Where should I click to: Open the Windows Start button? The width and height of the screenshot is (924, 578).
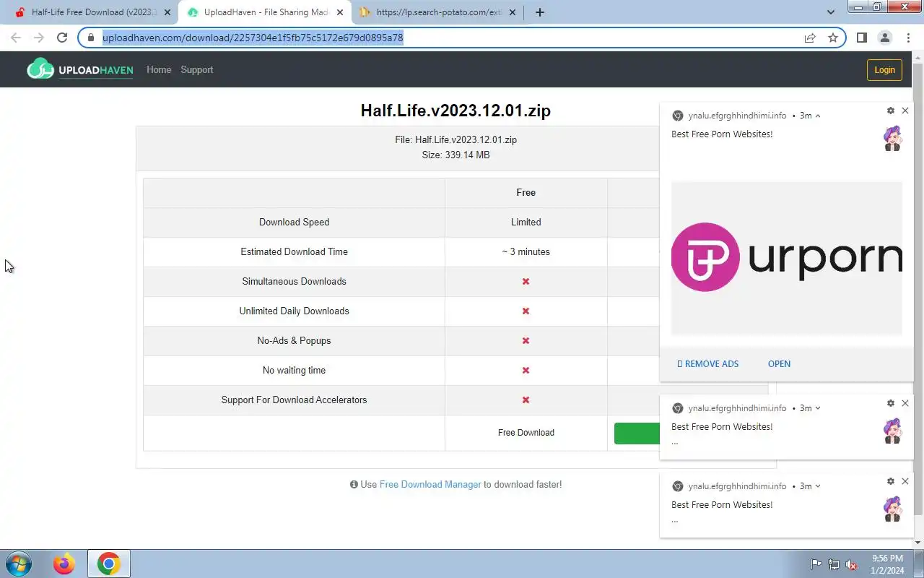coord(17,564)
